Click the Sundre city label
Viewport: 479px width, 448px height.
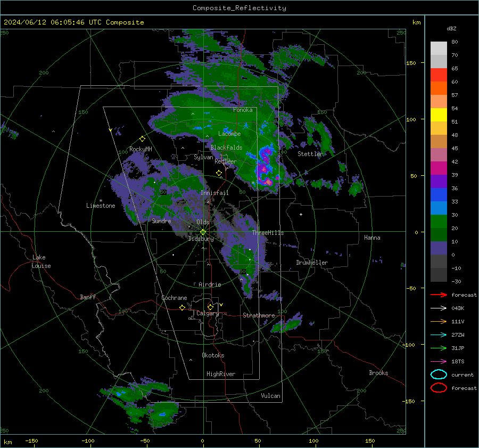point(161,221)
